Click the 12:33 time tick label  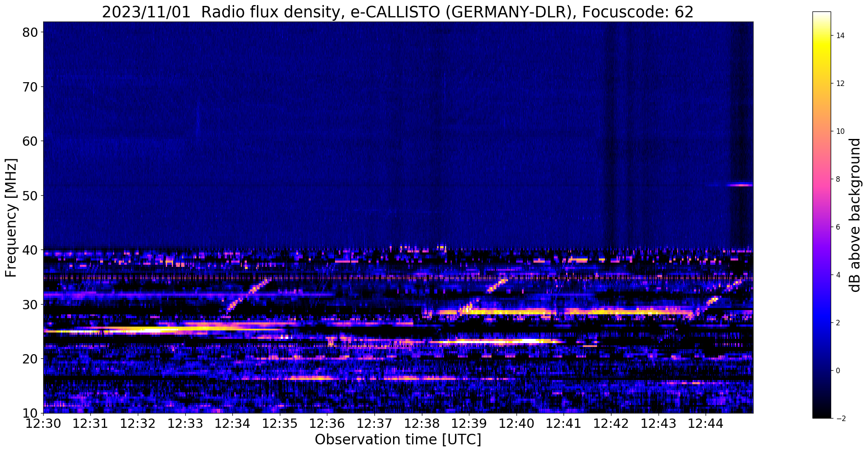(x=185, y=423)
